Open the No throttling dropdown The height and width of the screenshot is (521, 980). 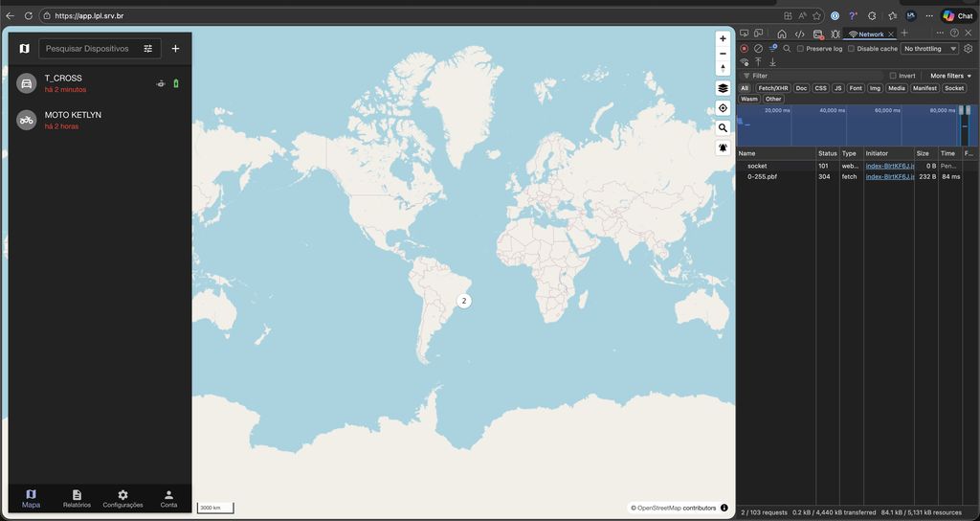coord(929,49)
